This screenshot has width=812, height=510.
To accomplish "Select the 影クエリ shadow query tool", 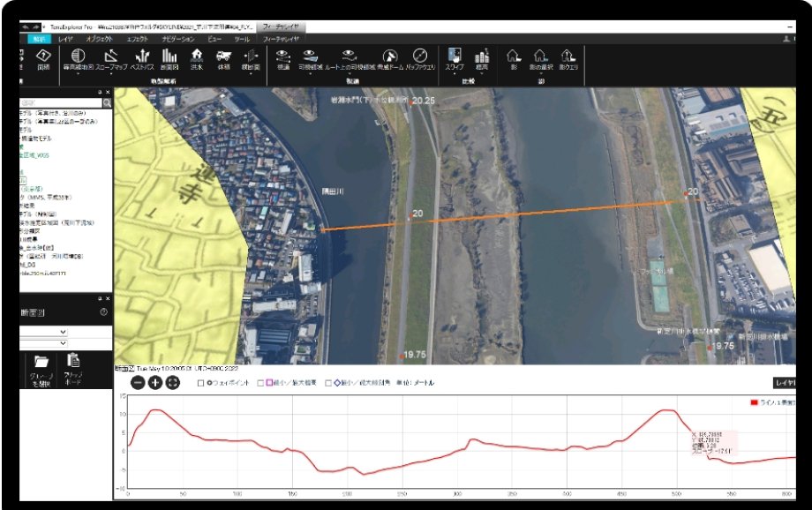I will 568,59.
